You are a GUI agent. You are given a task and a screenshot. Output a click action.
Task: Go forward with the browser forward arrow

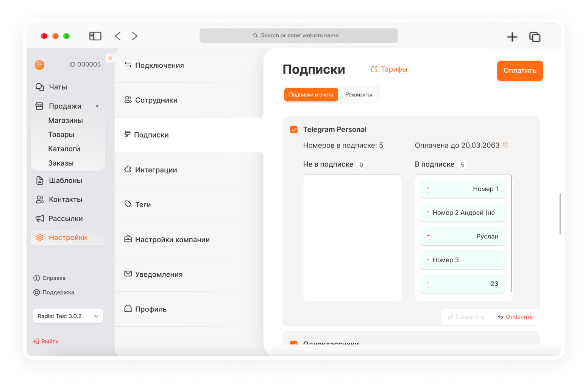click(135, 36)
